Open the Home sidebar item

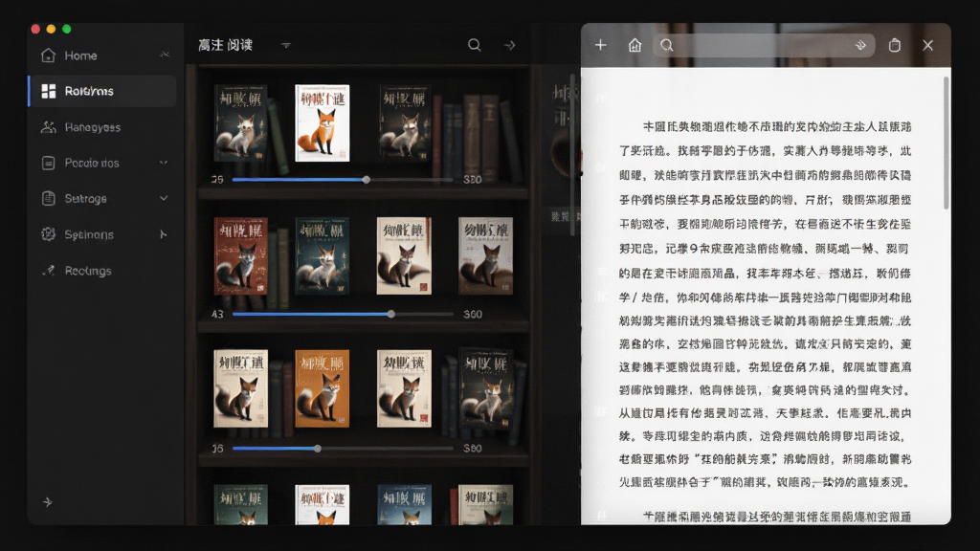[x=101, y=55]
